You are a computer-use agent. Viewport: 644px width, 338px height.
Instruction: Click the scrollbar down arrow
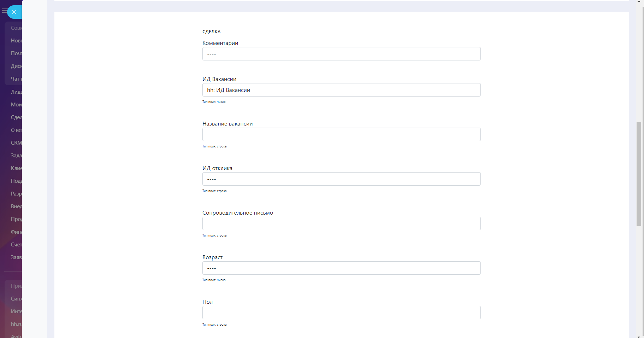639,336
